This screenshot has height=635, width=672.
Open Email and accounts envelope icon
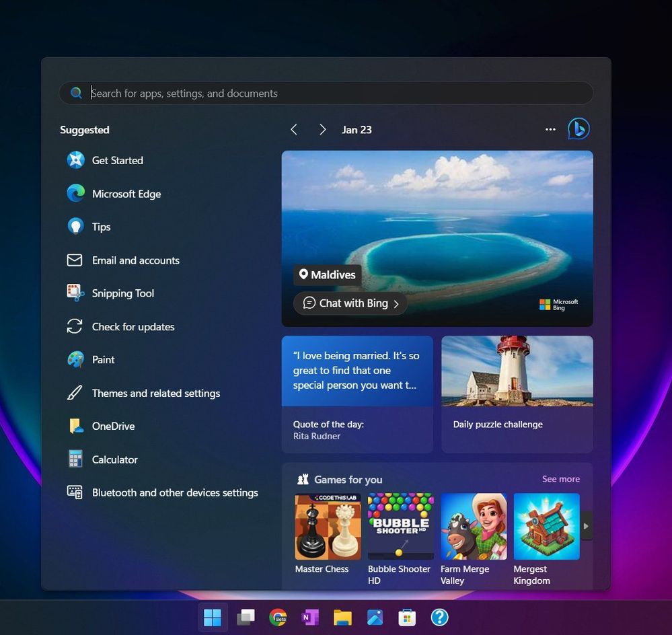tap(75, 260)
